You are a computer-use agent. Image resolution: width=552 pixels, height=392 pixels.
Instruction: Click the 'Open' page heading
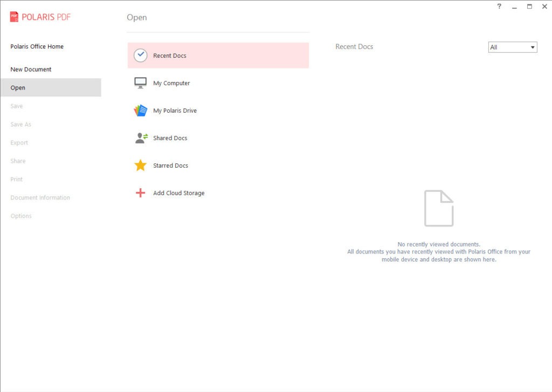pos(137,18)
